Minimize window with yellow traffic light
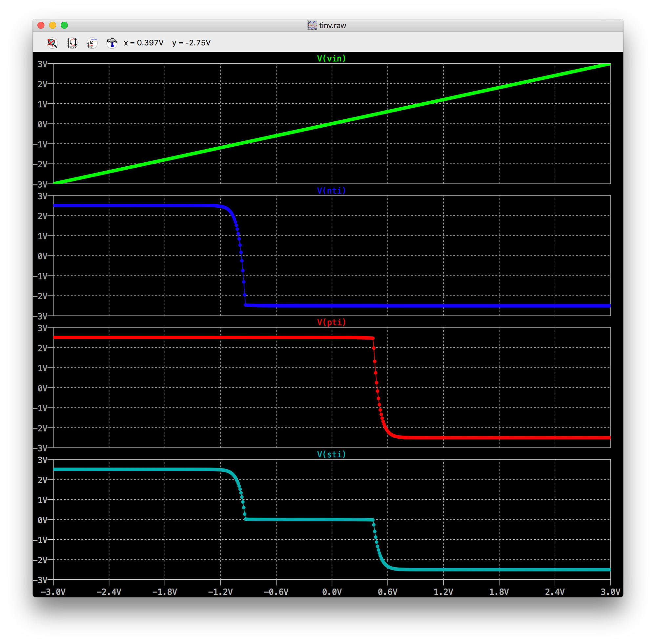 pos(52,25)
